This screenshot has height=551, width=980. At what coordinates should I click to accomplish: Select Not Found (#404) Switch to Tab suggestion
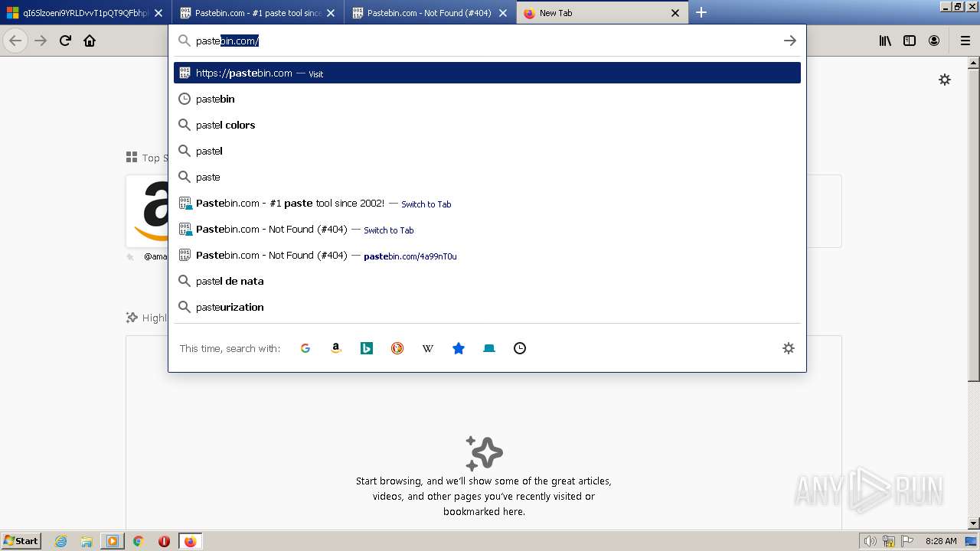487,229
